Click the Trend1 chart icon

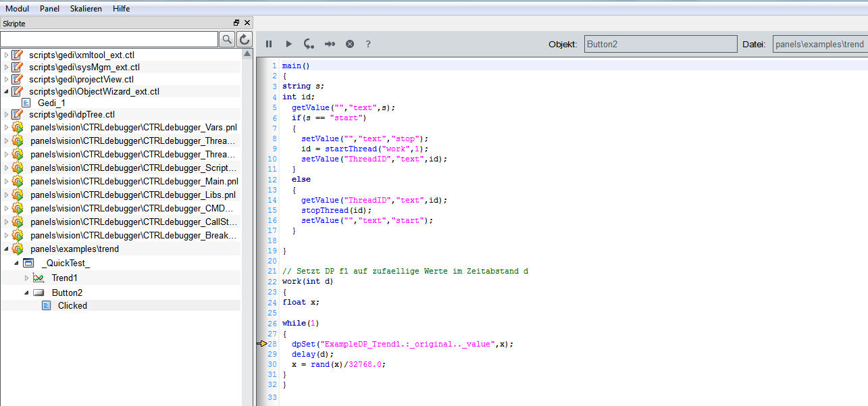39,278
